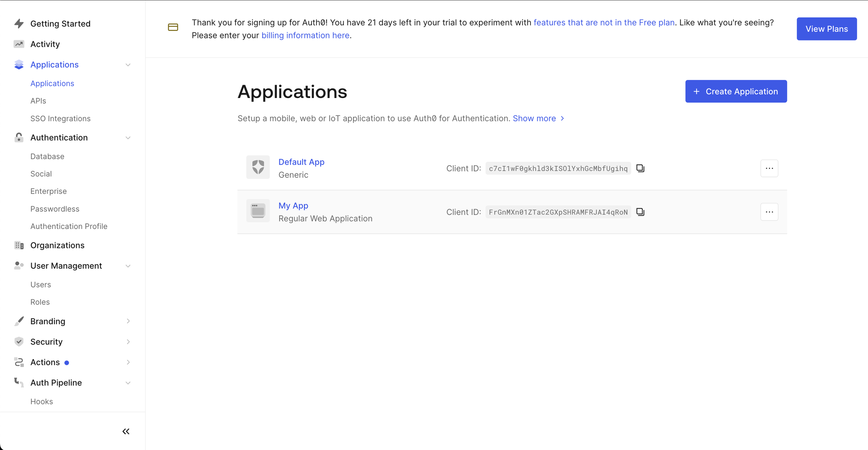Navigate to SSO Integrations
Image resolution: width=868 pixels, height=450 pixels.
click(60, 118)
